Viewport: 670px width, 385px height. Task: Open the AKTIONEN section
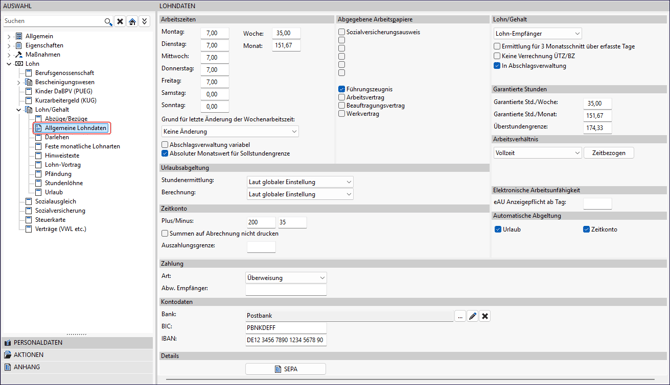click(x=77, y=355)
